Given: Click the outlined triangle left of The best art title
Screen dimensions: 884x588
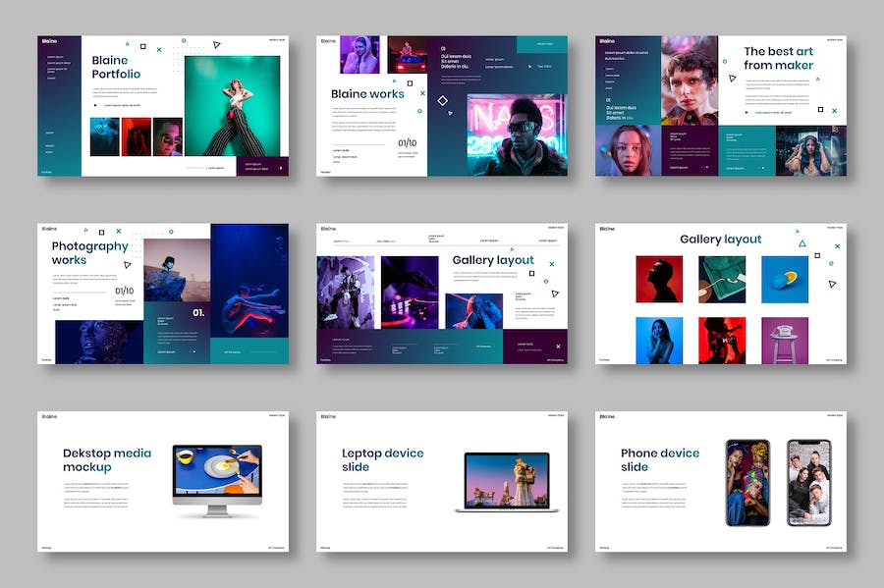Looking at the screenshot, I should 732,78.
